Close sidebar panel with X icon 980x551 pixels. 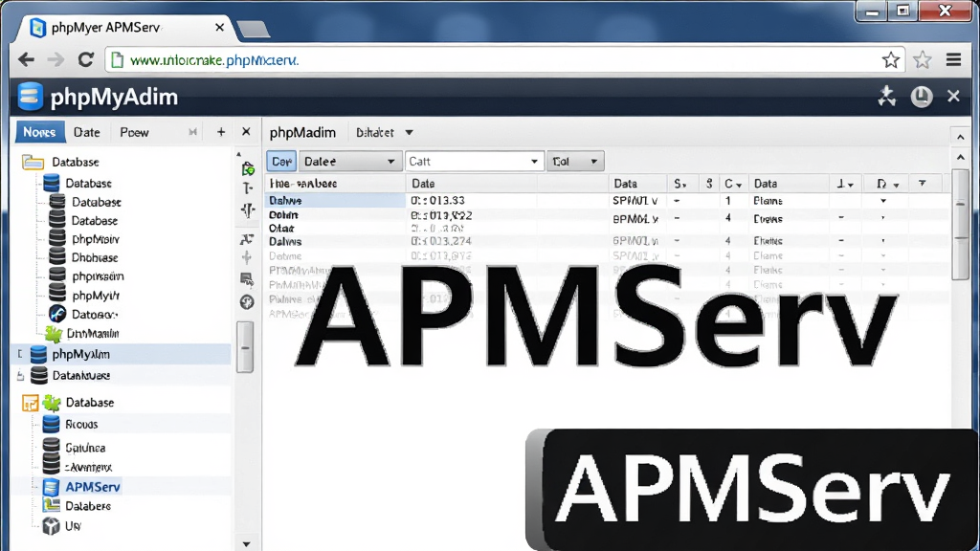point(246,132)
